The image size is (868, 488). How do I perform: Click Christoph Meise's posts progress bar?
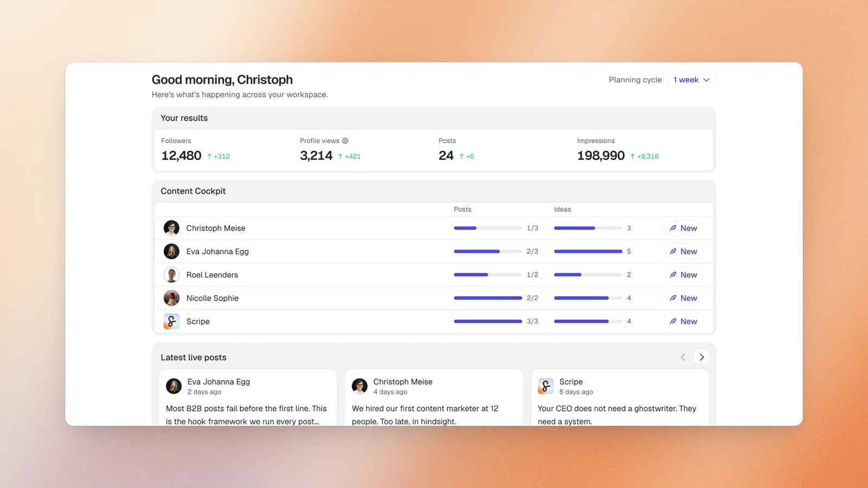(488, 228)
